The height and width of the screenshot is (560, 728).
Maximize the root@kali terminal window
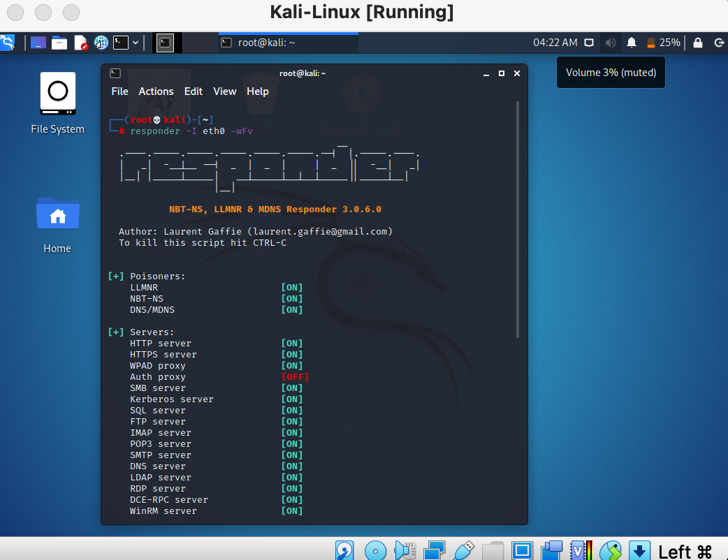click(502, 73)
